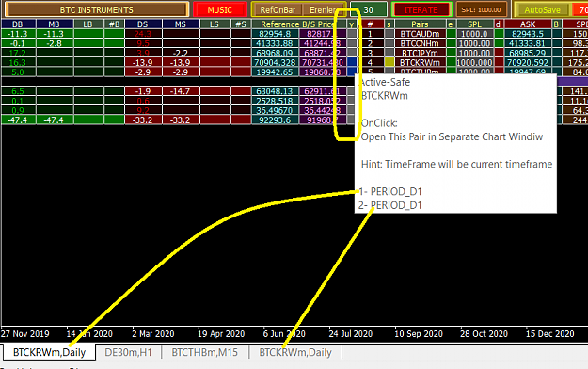Click the reference price 68968.09
588x369 pixels.
275,53
